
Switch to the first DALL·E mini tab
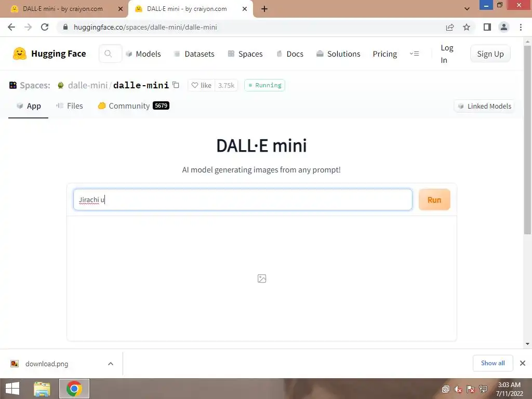(x=63, y=9)
